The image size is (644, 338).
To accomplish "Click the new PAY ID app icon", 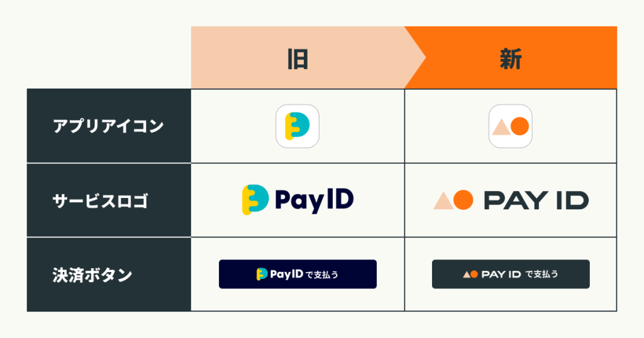I will point(511,126).
